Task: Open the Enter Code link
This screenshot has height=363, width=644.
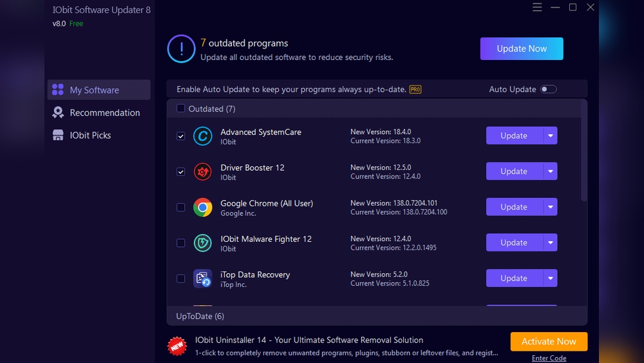Action: tap(549, 358)
